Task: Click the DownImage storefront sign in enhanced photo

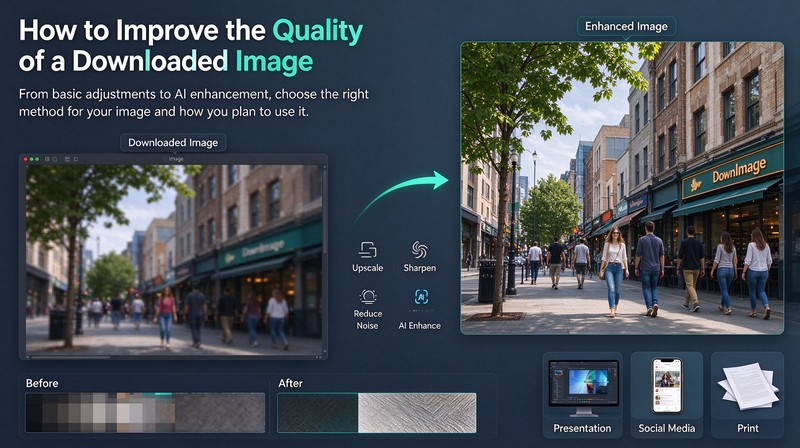Action: point(732,172)
